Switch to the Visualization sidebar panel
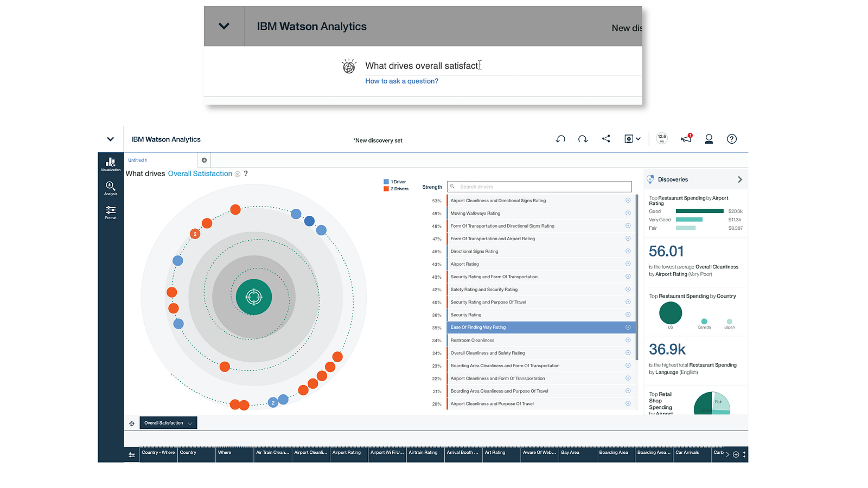The height and width of the screenshot is (488, 868). pos(111,164)
